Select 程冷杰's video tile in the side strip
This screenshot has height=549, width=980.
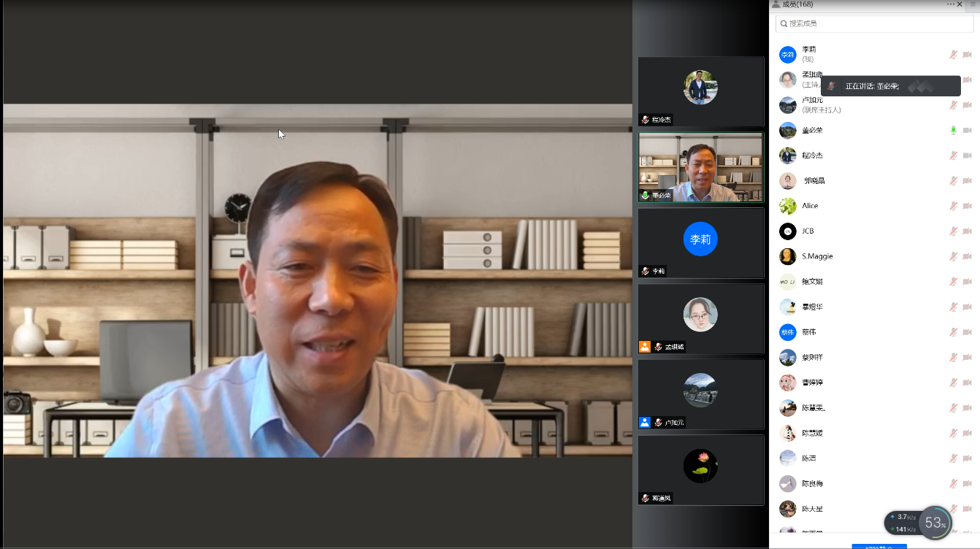pyautogui.click(x=700, y=91)
